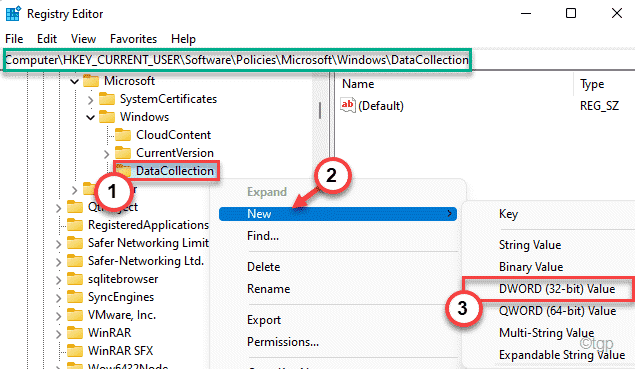
Task: Minimize the Registry Editor window
Action: coord(526,14)
